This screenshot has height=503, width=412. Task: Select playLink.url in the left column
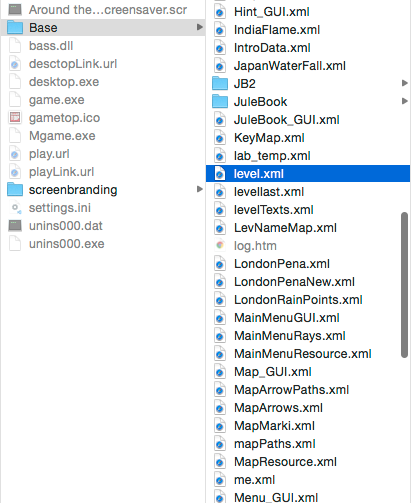point(61,172)
